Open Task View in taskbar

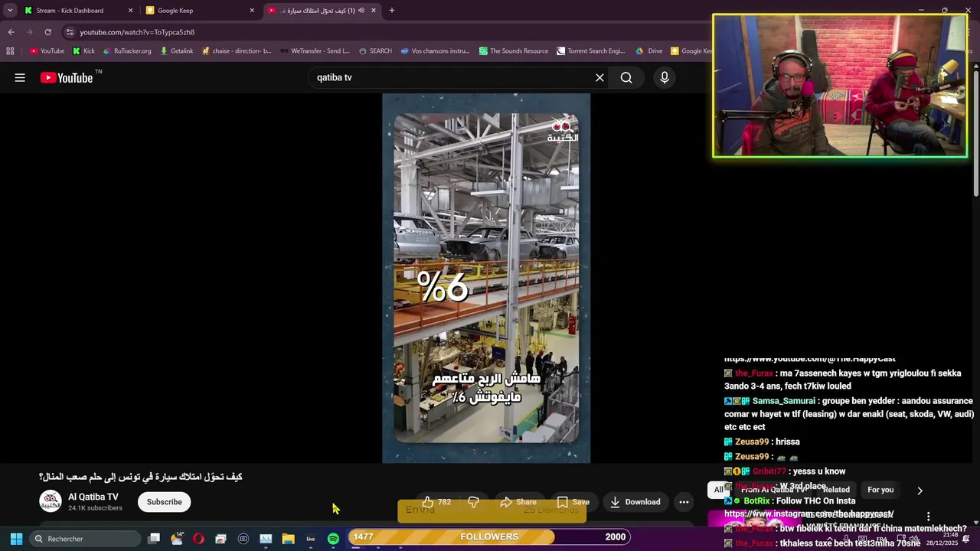click(154, 539)
